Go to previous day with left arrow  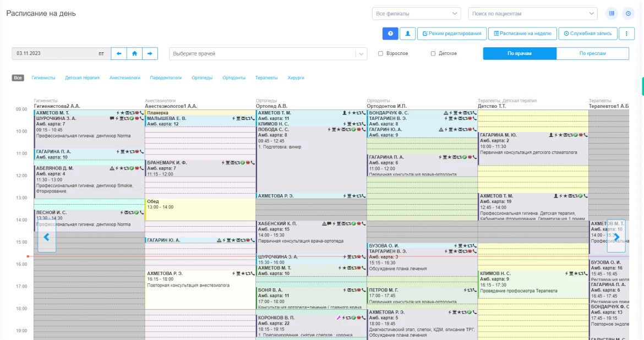pyautogui.click(x=119, y=53)
